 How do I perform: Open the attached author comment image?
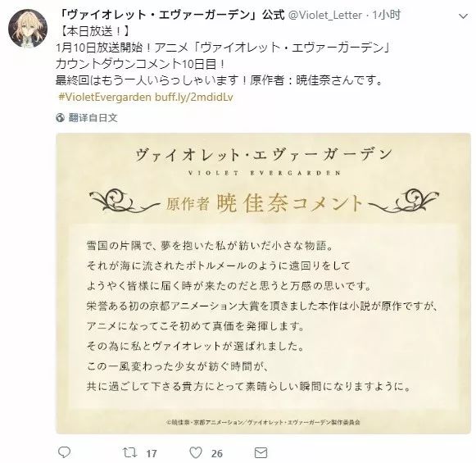263,284
